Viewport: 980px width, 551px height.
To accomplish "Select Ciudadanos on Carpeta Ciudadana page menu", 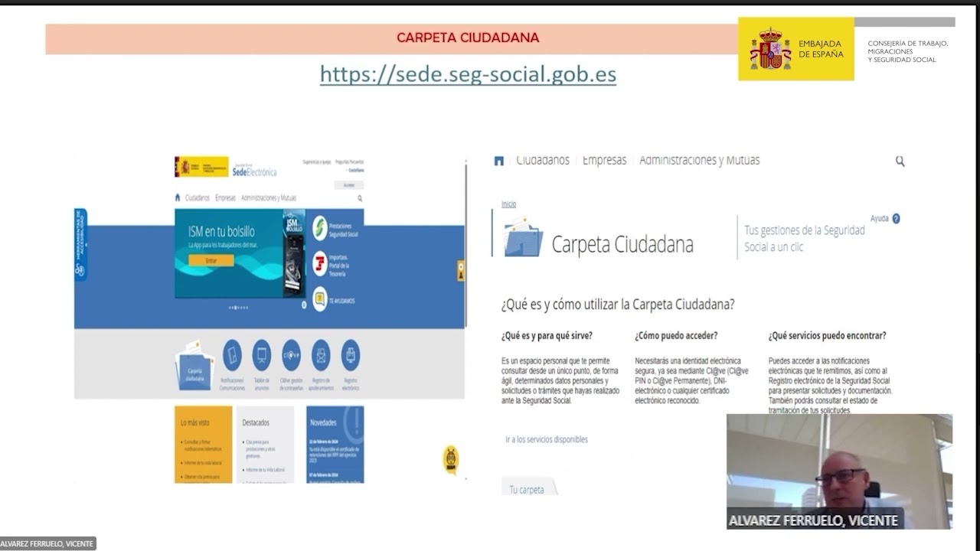I will [x=543, y=160].
